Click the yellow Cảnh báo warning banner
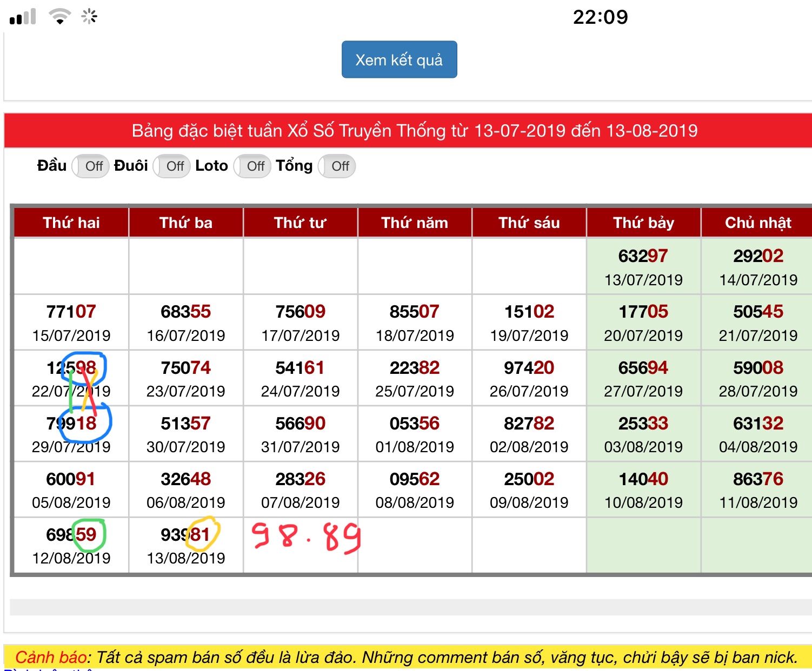This screenshot has width=812, height=671. click(407, 657)
